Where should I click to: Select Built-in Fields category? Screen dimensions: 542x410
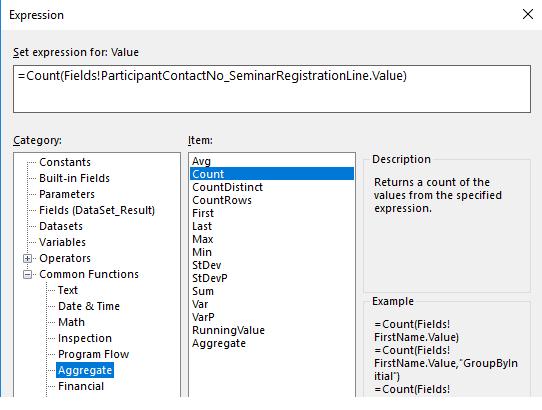pyautogui.click(x=74, y=178)
